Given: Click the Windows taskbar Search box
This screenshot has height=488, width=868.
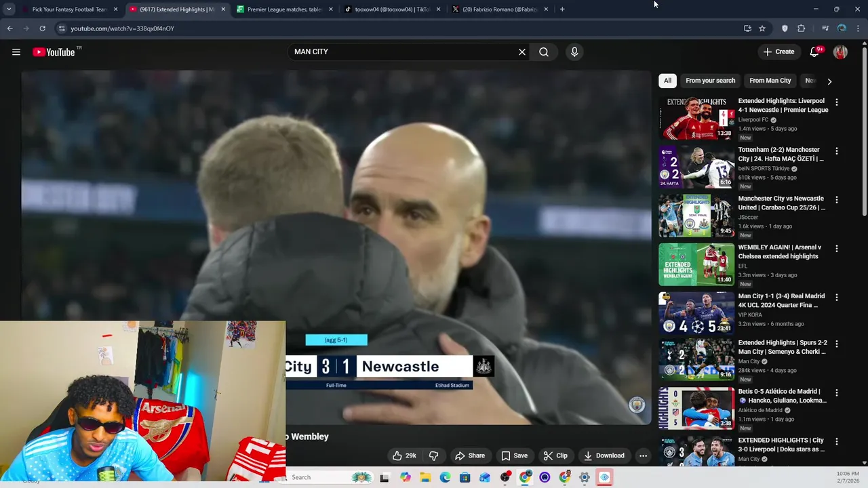Looking at the screenshot, I should tap(330, 477).
